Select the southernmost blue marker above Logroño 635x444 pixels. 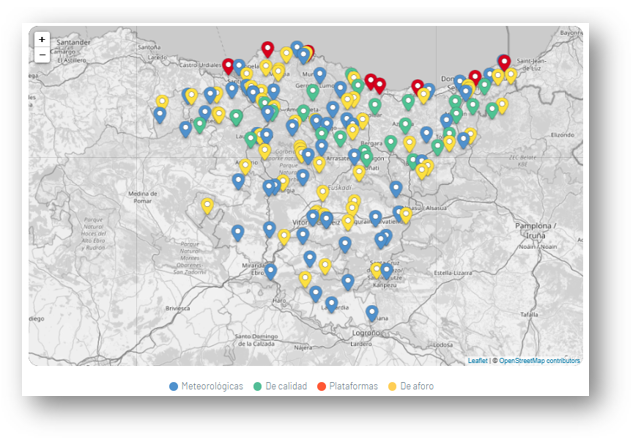(x=371, y=313)
